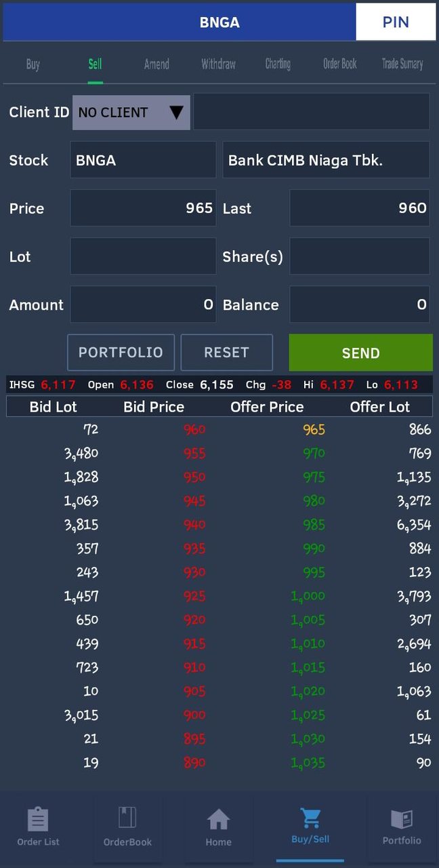Tap the Home icon in bottom bar

point(218,824)
